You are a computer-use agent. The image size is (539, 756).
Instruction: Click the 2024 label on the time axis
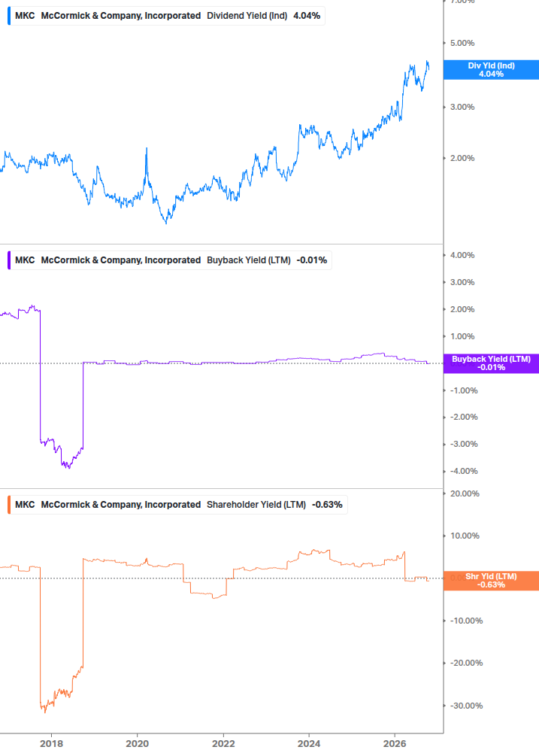click(x=309, y=744)
